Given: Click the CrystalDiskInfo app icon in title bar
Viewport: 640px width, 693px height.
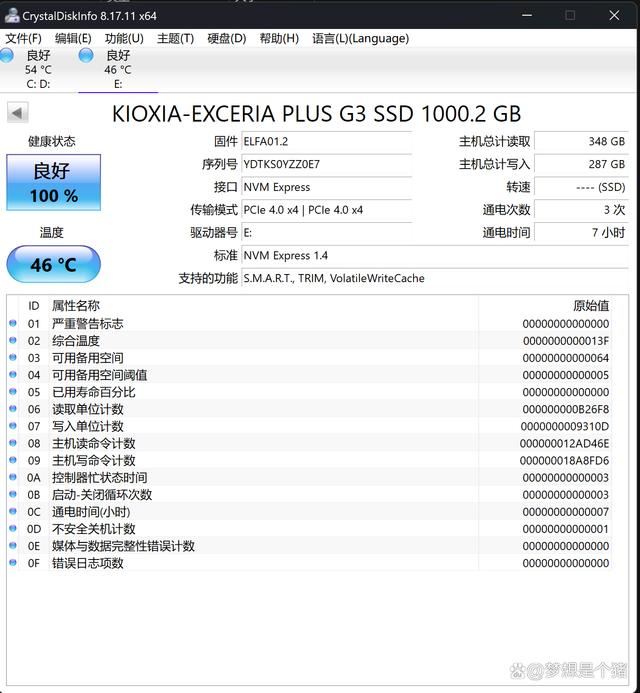Looking at the screenshot, I should tap(12, 15).
